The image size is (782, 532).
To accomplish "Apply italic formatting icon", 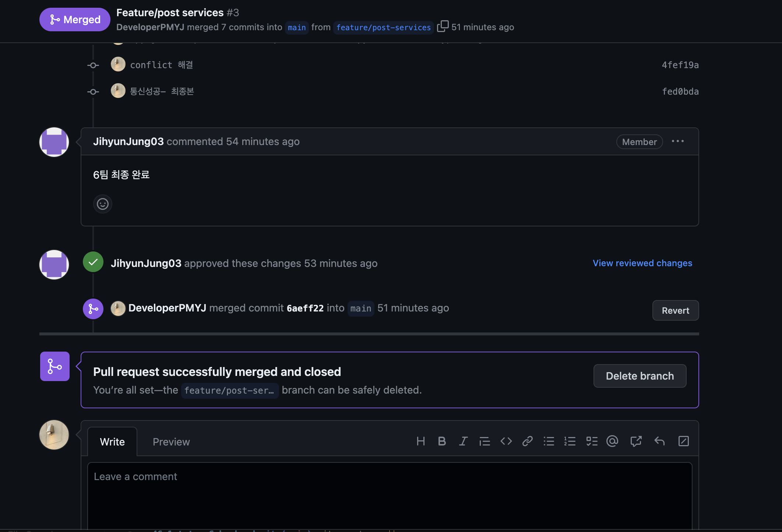I will pos(463,441).
